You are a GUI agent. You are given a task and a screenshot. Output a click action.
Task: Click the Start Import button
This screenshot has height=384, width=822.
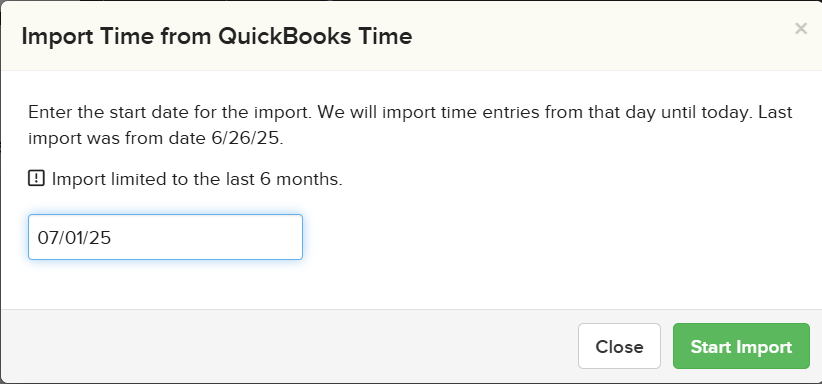(x=741, y=346)
